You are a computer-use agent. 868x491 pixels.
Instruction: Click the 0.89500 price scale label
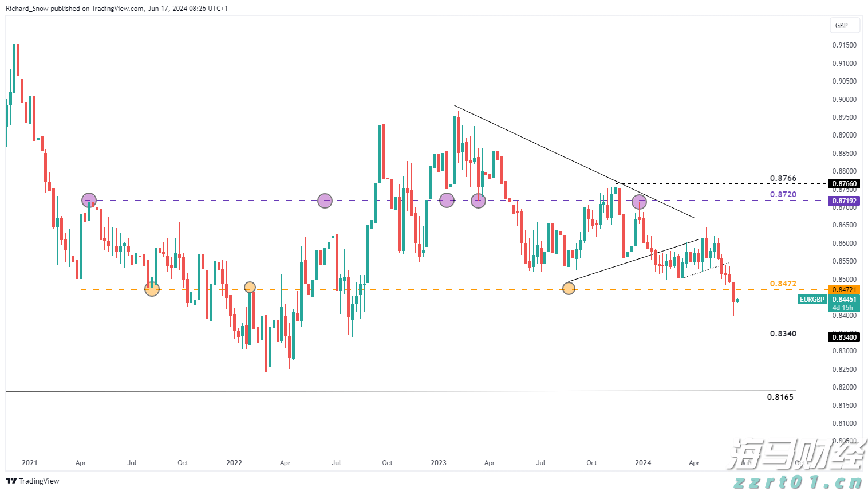pyautogui.click(x=845, y=117)
